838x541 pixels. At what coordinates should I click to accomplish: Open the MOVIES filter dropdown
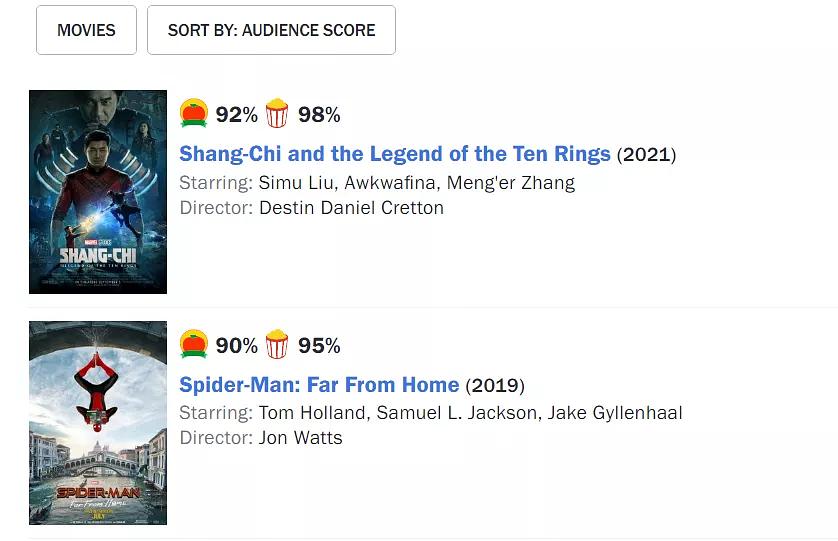click(x=86, y=30)
